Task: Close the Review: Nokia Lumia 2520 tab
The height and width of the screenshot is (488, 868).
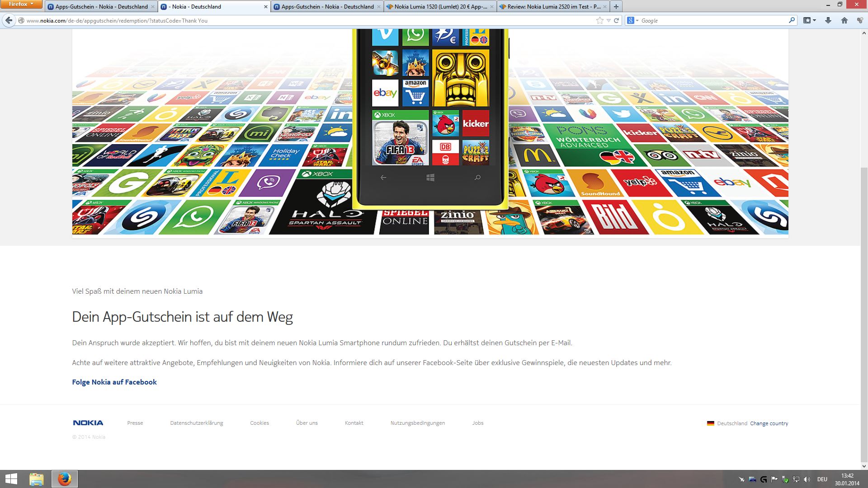Action: coord(605,7)
